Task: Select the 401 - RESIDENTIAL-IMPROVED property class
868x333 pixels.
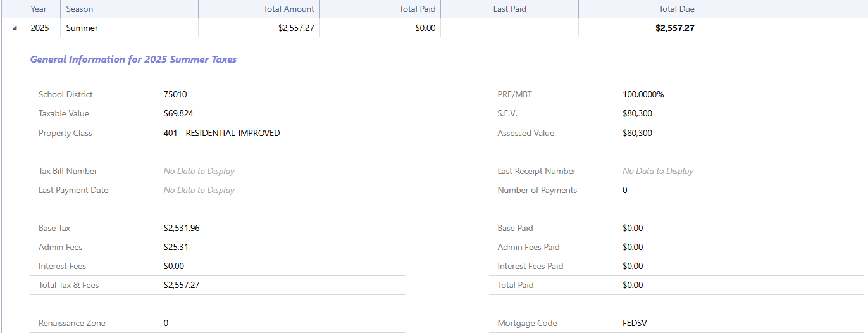Action: point(221,133)
